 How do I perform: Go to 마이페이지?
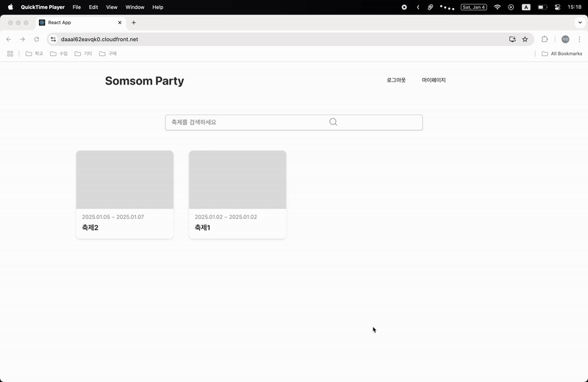(434, 80)
